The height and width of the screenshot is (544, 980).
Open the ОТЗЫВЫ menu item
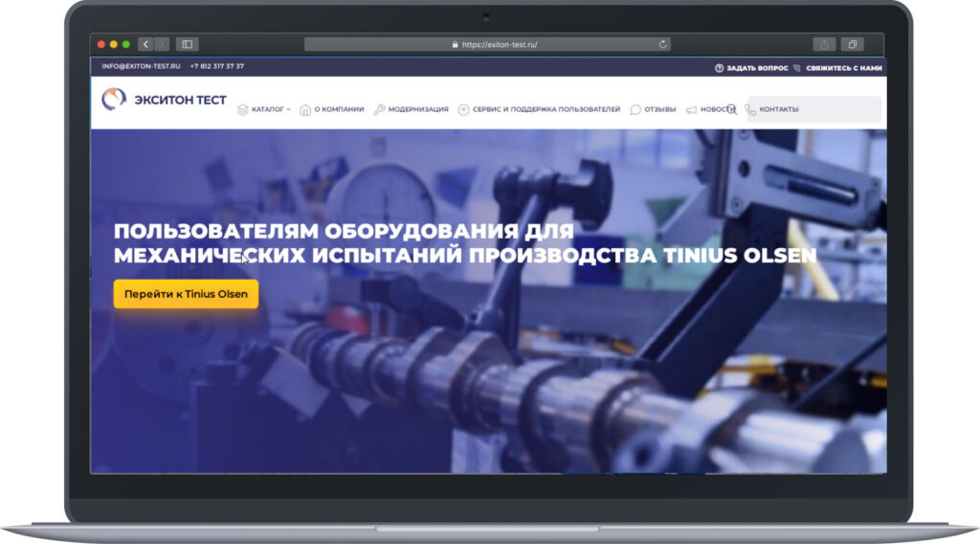(660, 109)
